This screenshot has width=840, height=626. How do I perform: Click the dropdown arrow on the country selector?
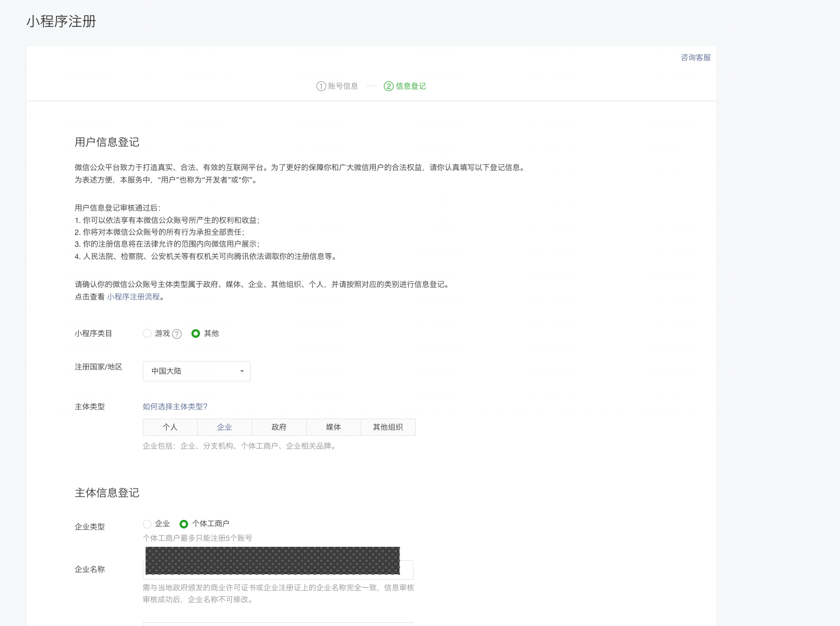242,371
